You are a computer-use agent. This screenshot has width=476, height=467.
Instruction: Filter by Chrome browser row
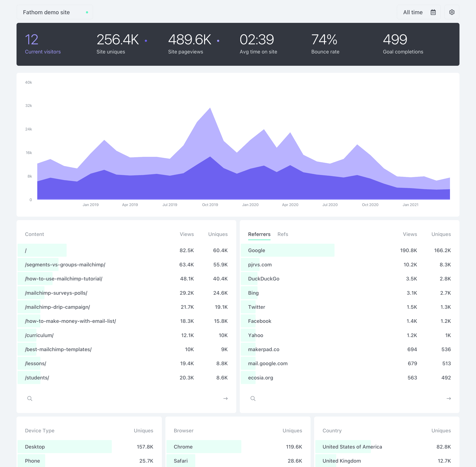[x=183, y=447]
